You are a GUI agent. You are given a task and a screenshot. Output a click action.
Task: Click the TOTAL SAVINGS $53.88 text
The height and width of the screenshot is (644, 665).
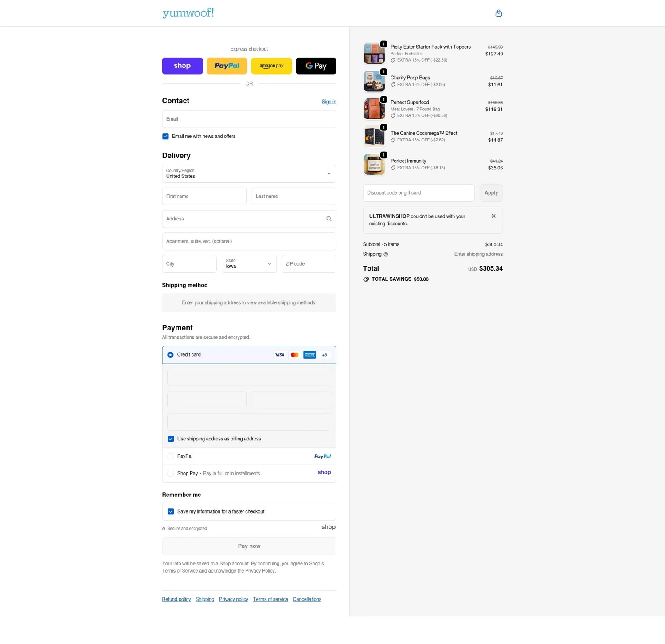(x=400, y=279)
